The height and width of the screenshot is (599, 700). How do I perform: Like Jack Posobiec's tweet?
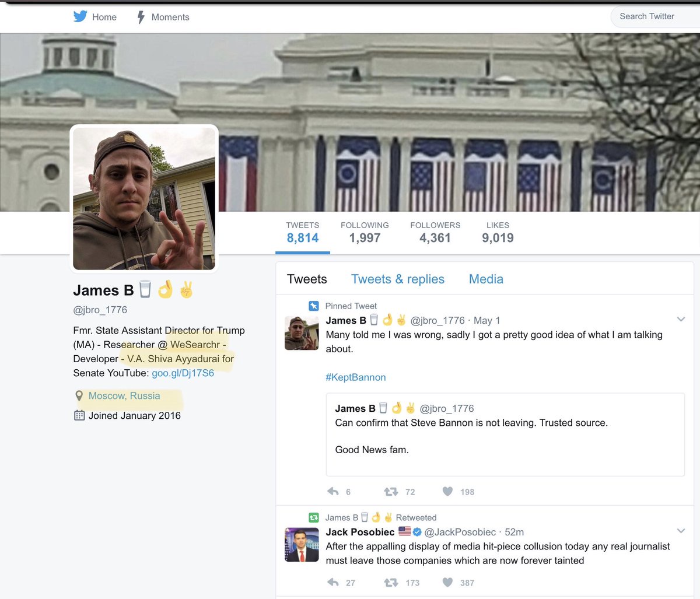coord(447,582)
